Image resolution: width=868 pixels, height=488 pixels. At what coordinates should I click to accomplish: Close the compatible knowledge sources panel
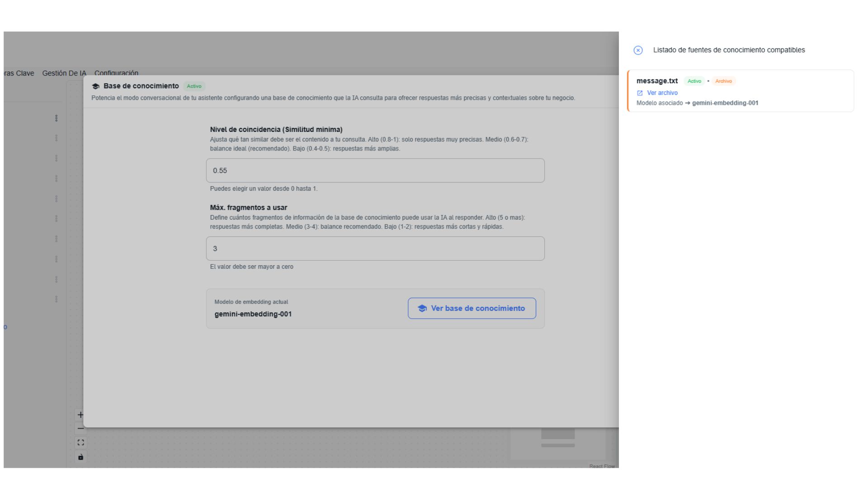pos(638,50)
